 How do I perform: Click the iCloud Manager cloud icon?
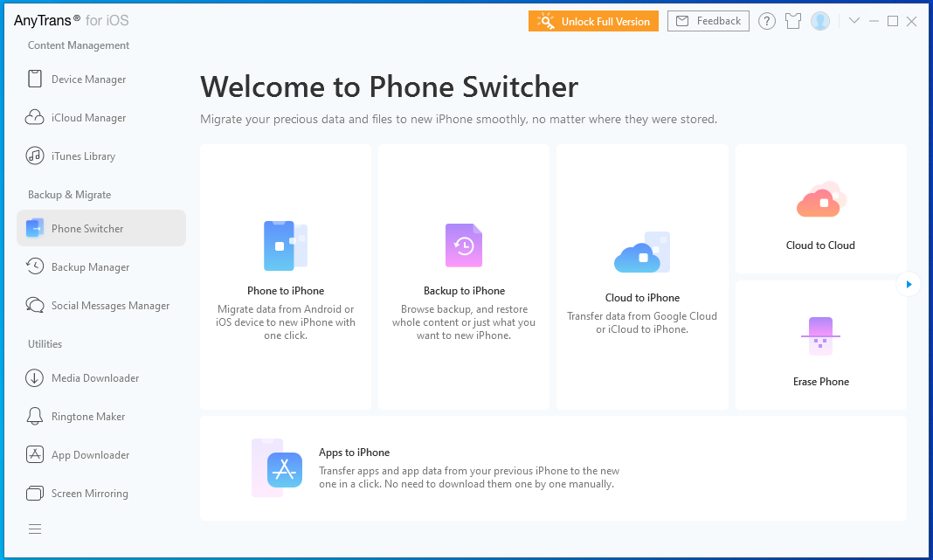[x=35, y=117]
